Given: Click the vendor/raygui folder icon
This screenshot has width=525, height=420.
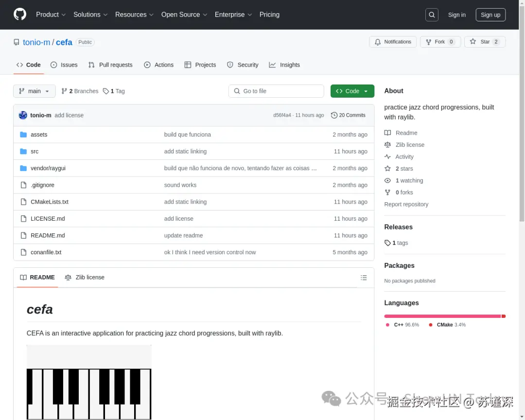Looking at the screenshot, I should (x=23, y=168).
